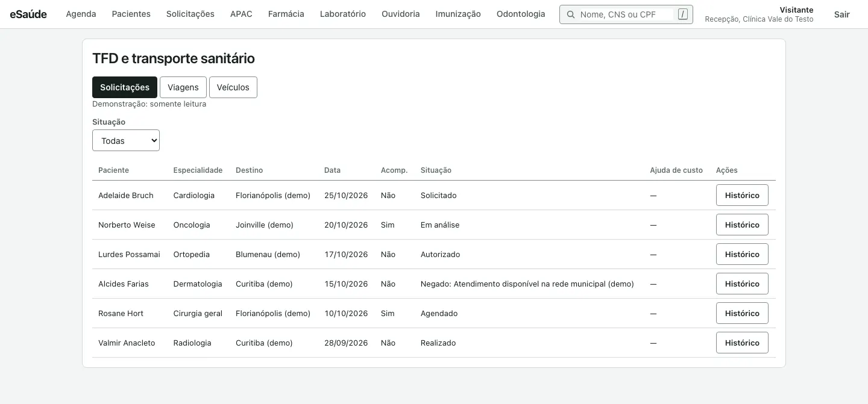Click the Acomp. column header
This screenshot has width=868, height=404.
tap(394, 170)
